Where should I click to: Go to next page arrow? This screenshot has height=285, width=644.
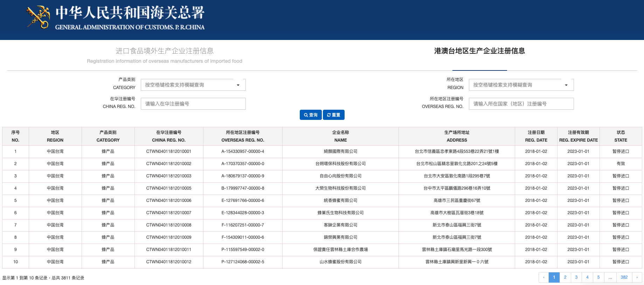(637, 277)
